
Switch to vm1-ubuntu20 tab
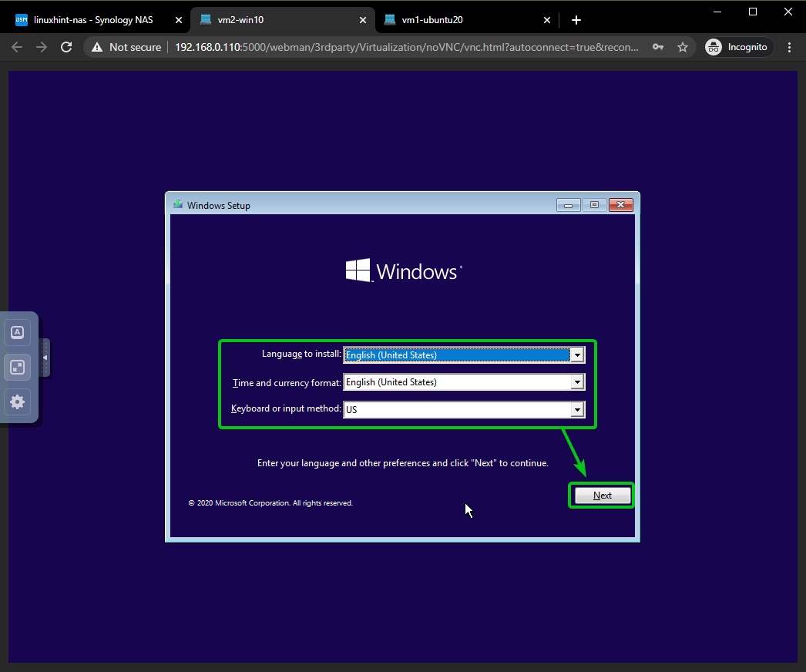coord(462,20)
